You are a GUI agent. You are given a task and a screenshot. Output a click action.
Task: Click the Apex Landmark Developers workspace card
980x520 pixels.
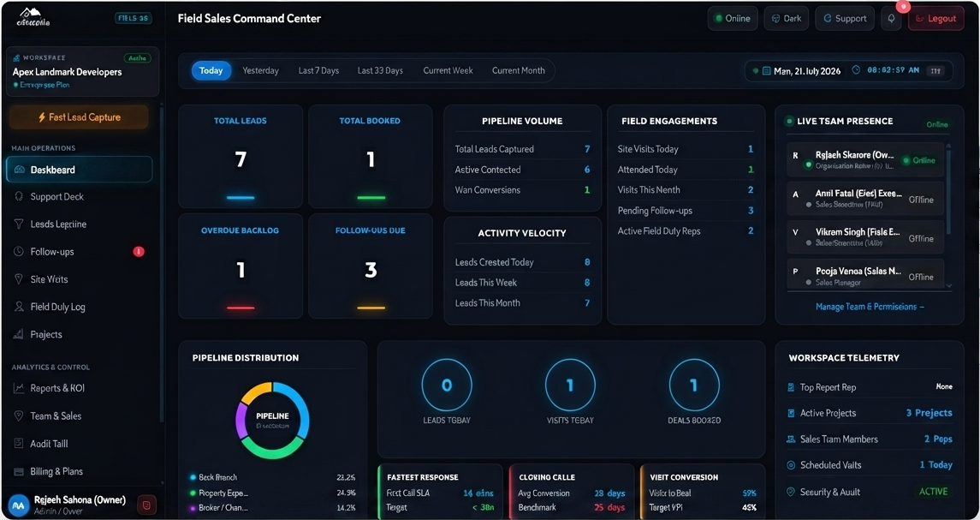tap(82, 71)
